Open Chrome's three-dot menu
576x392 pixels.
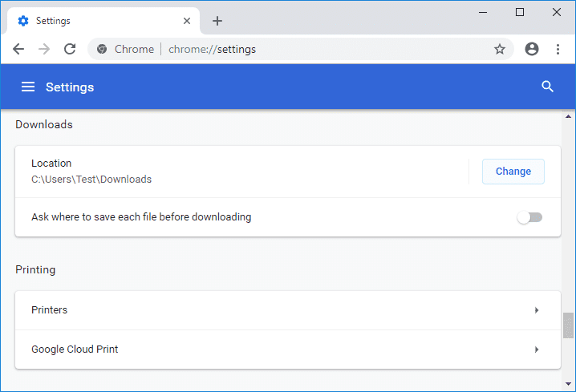coord(558,49)
